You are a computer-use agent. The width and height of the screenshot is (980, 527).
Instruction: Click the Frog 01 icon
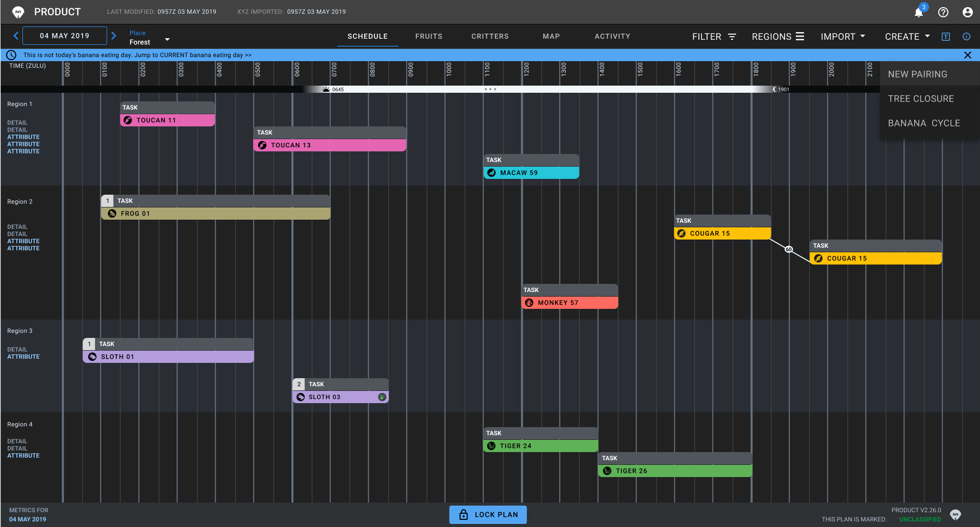click(x=112, y=214)
